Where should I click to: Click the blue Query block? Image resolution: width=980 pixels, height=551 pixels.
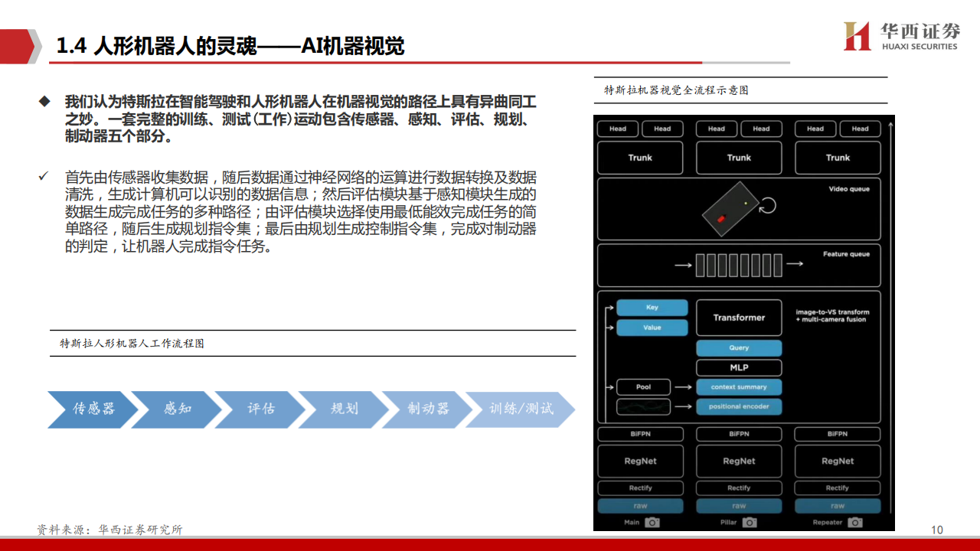pos(739,348)
